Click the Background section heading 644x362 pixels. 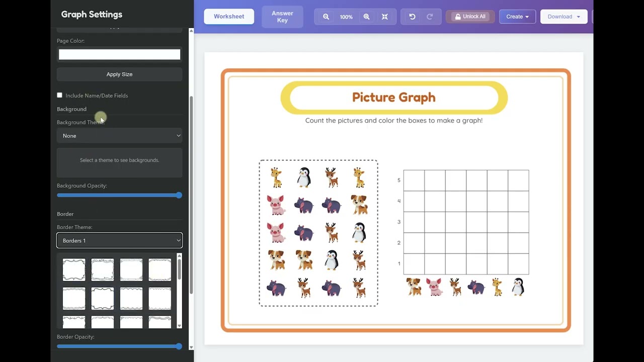(x=71, y=109)
